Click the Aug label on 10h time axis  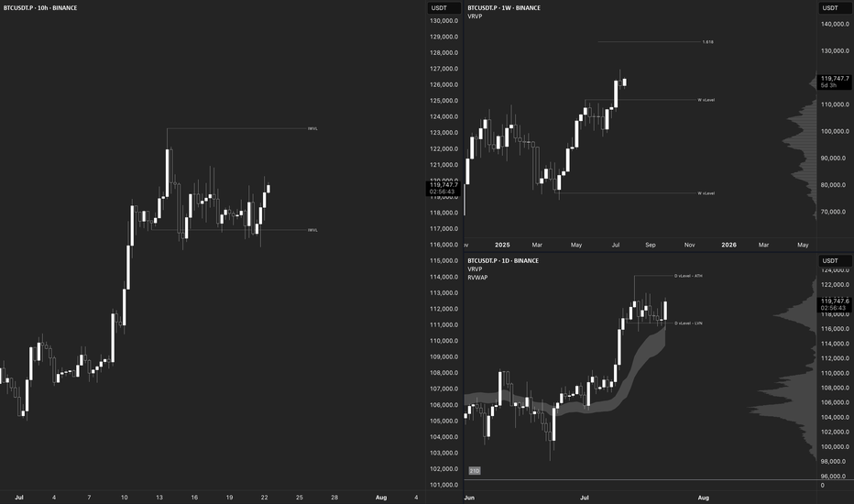click(x=380, y=497)
